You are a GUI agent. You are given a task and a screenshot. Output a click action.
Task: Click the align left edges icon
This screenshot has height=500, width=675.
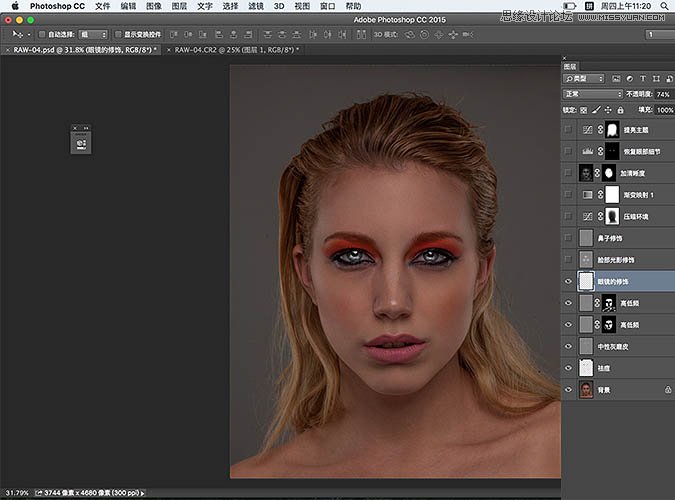pyautogui.click(x=219, y=34)
